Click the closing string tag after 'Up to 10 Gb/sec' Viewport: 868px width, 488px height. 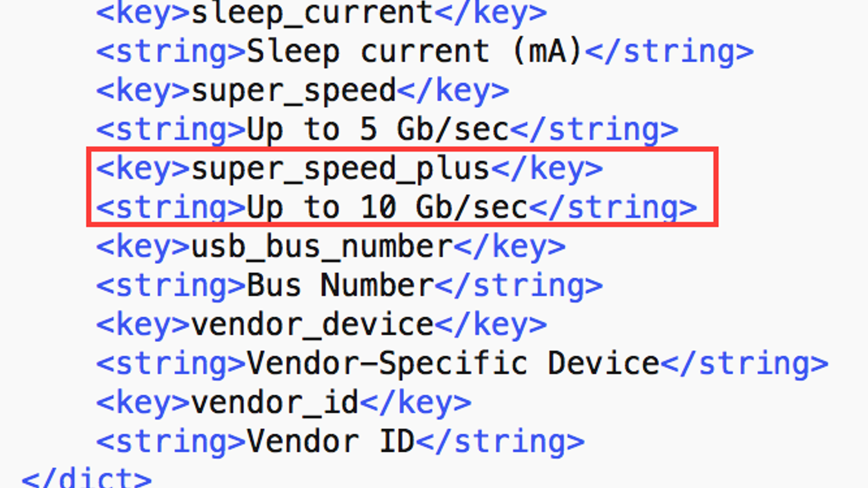613,208
